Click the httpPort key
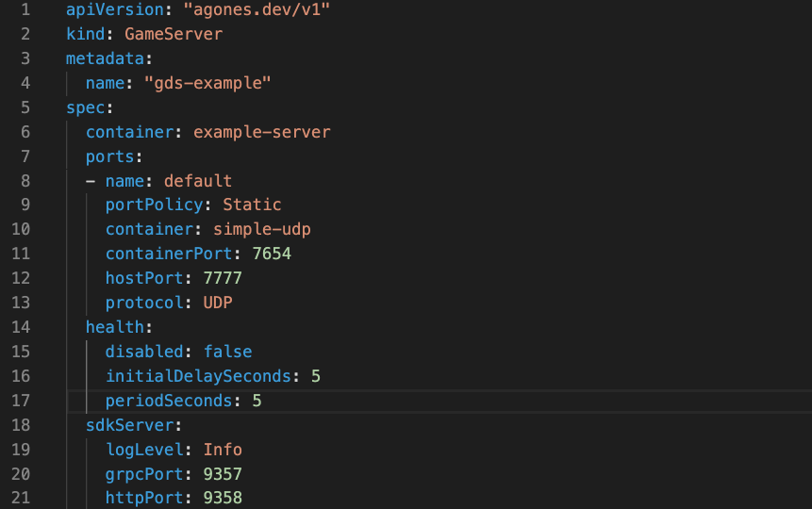812x509 pixels. (144, 498)
